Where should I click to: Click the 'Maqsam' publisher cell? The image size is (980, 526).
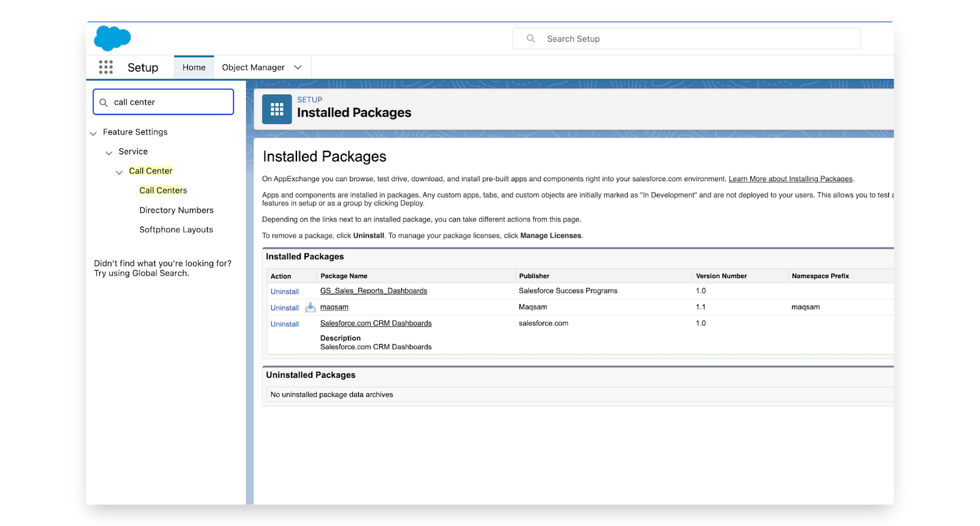point(533,307)
